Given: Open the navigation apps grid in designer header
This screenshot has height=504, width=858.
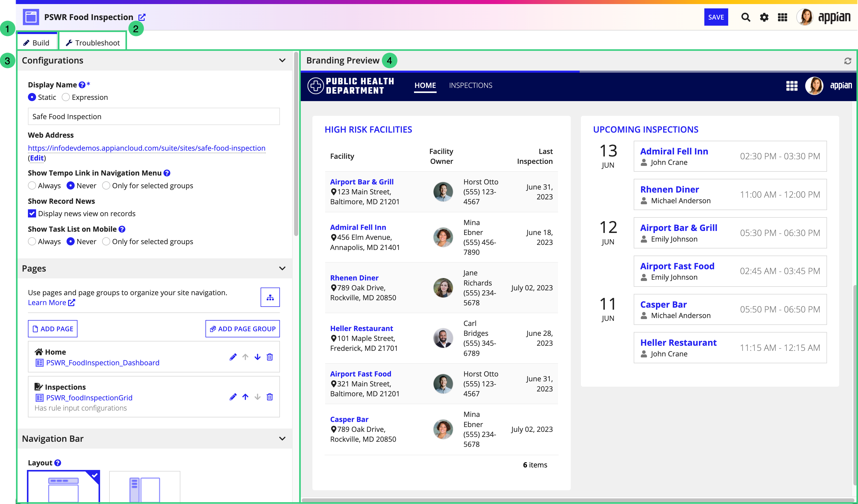Looking at the screenshot, I should [x=782, y=17].
